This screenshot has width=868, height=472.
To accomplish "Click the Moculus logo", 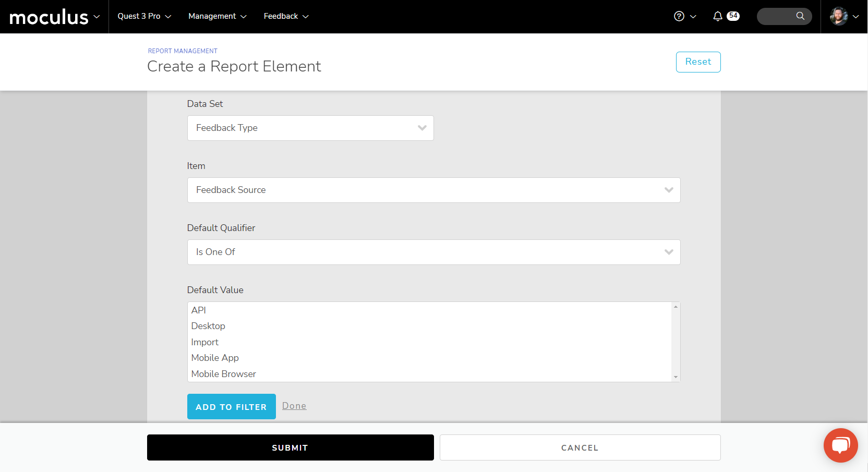I will pyautogui.click(x=49, y=17).
